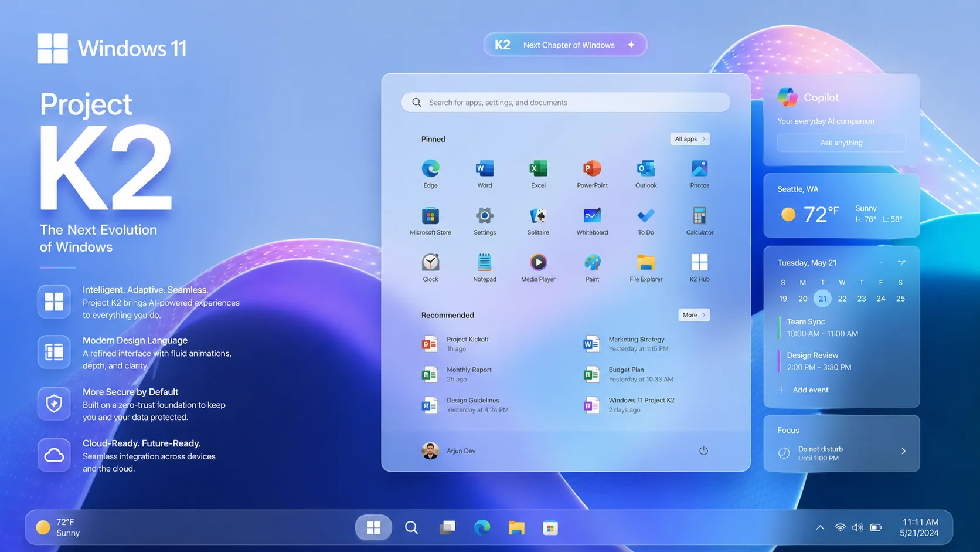Viewport: 980px width, 552px height.
Task: Open the Edge pinned app
Action: click(430, 173)
